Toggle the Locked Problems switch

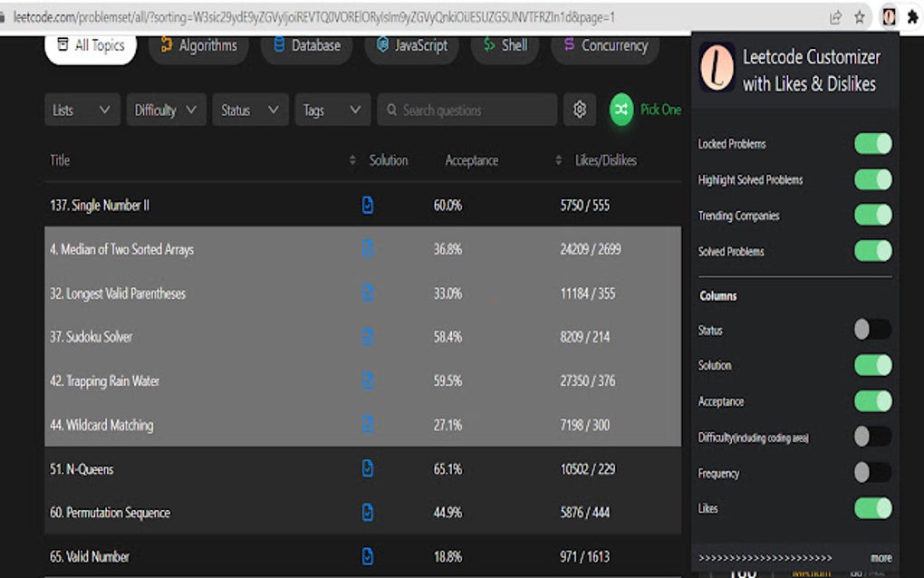coord(873,144)
